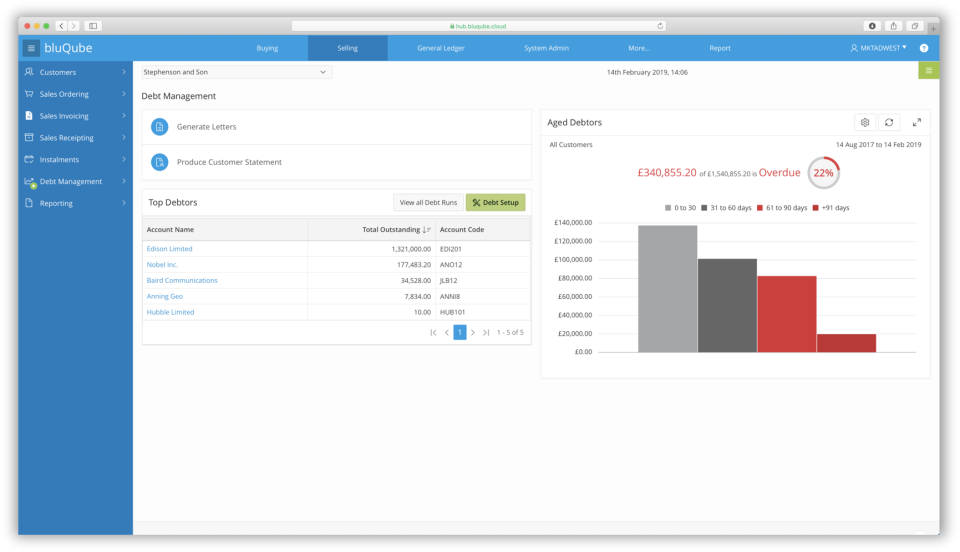Screen dimensions: 960x552
Task: Select page 1 in Top Debtors pager
Action: 460,332
